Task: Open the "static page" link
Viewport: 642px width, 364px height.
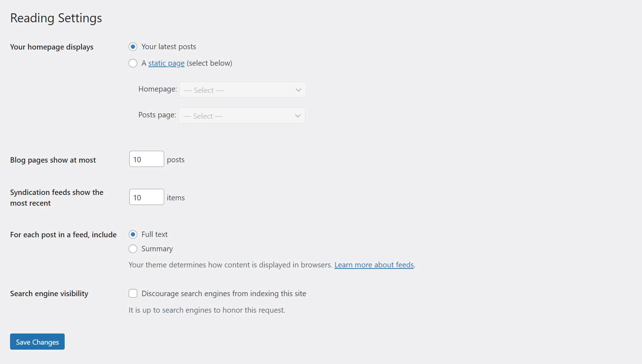Action: pyautogui.click(x=166, y=63)
